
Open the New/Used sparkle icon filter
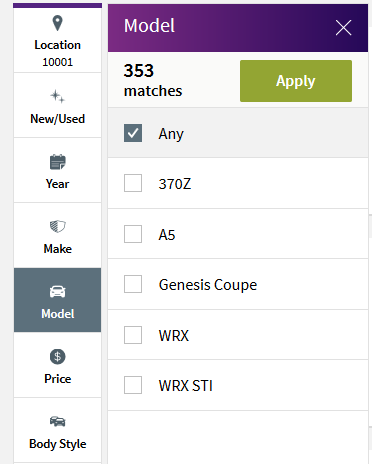click(x=57, y=96)
